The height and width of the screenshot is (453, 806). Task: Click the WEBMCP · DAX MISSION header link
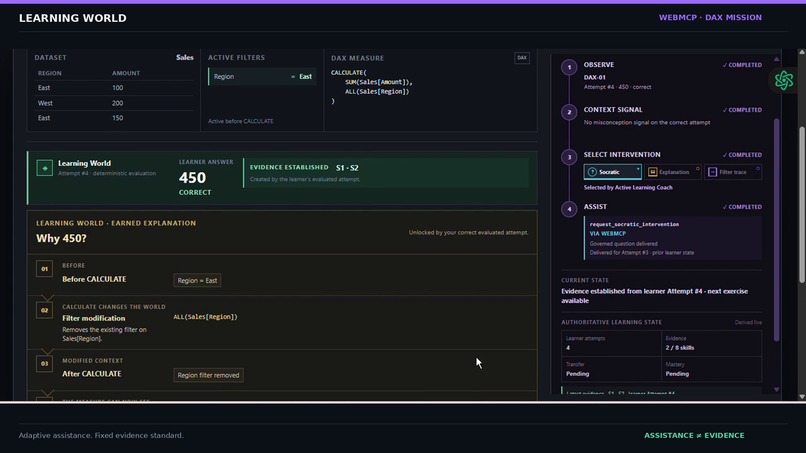tap(710, 17)
